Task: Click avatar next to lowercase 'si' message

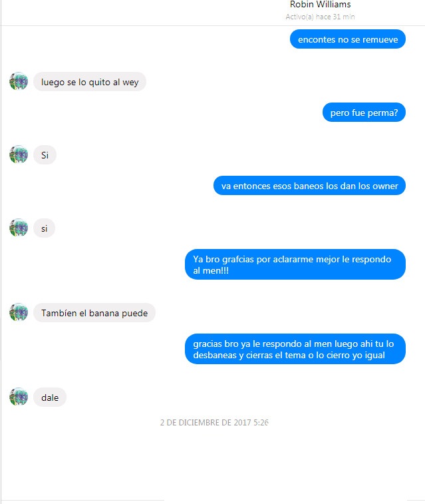Action: pyautogui.click(x=19, y=228)
